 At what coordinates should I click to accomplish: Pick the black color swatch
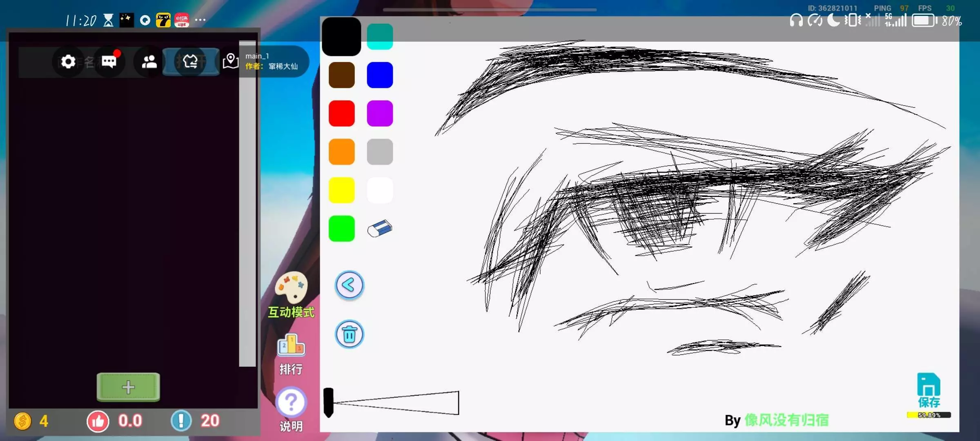[x=341, y=36]
